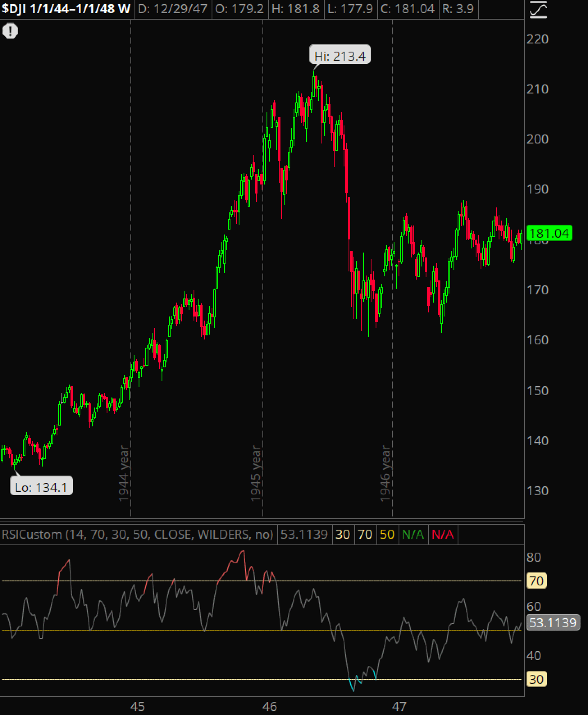This screenshot has width=588, height=715.
Task: Click the green 181.04 last price label
Action: point(549,233)
